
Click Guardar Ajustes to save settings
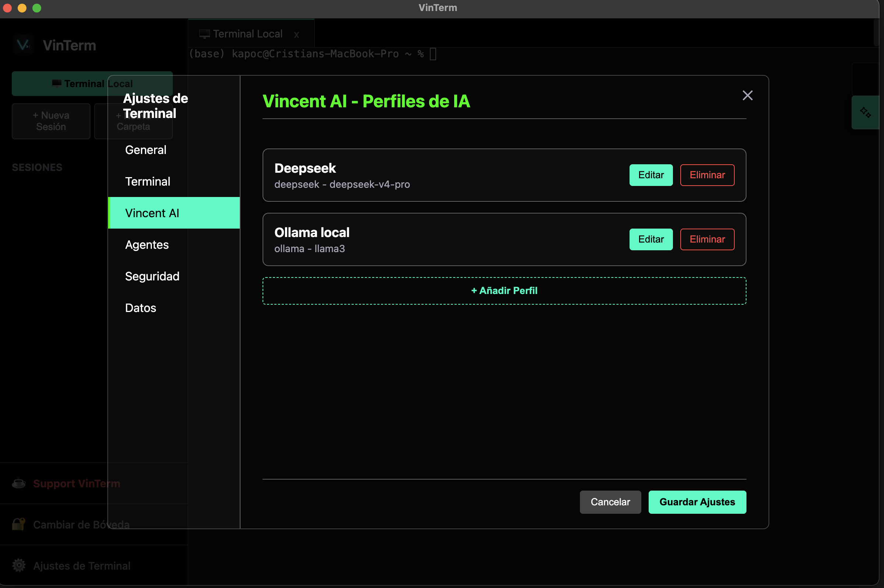pyautogui.click(x=697, y=502)
